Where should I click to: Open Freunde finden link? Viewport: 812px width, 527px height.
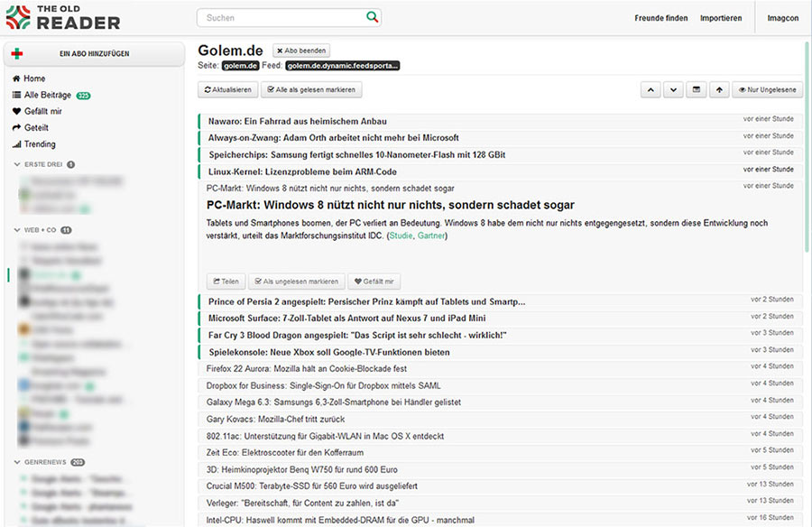[660, 18]
